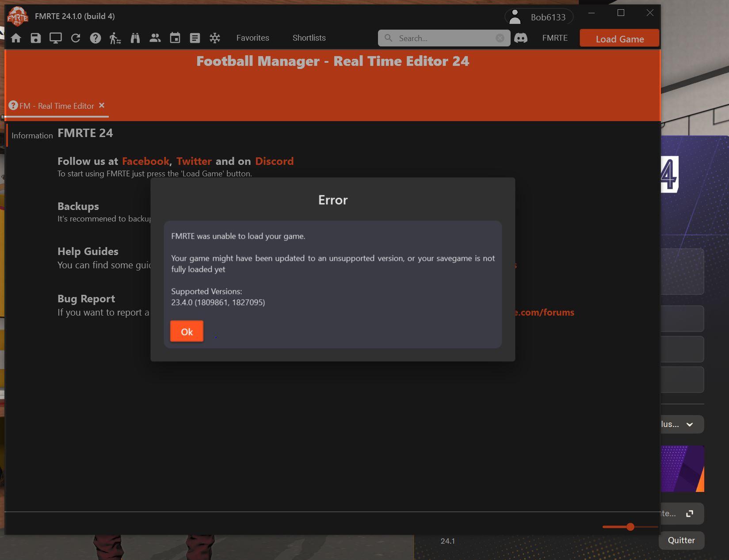
Task: Click the Bob6133 user avatar icon
Action: click(515, 17)
